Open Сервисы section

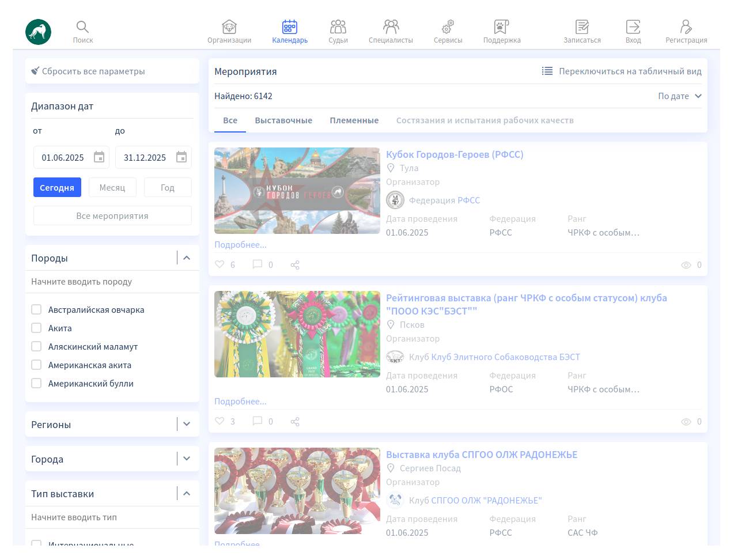tap(448, 32)
